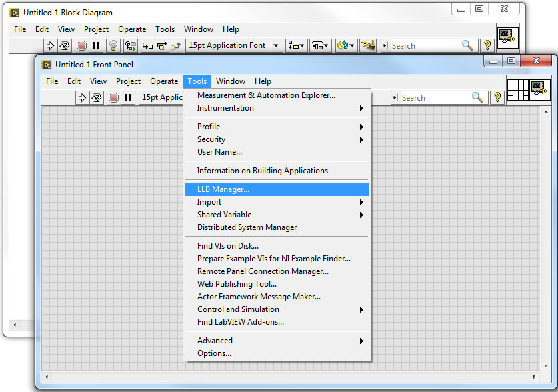Screen dimensions: 558x392
Task: Click the connector pane grid icon
Action: click(x=517, y=90)
